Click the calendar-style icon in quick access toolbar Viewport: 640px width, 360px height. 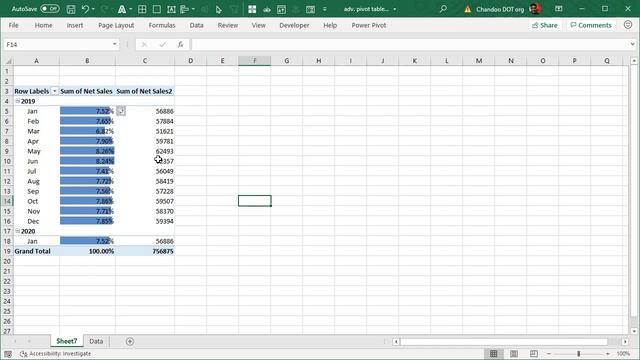point(281,9)
